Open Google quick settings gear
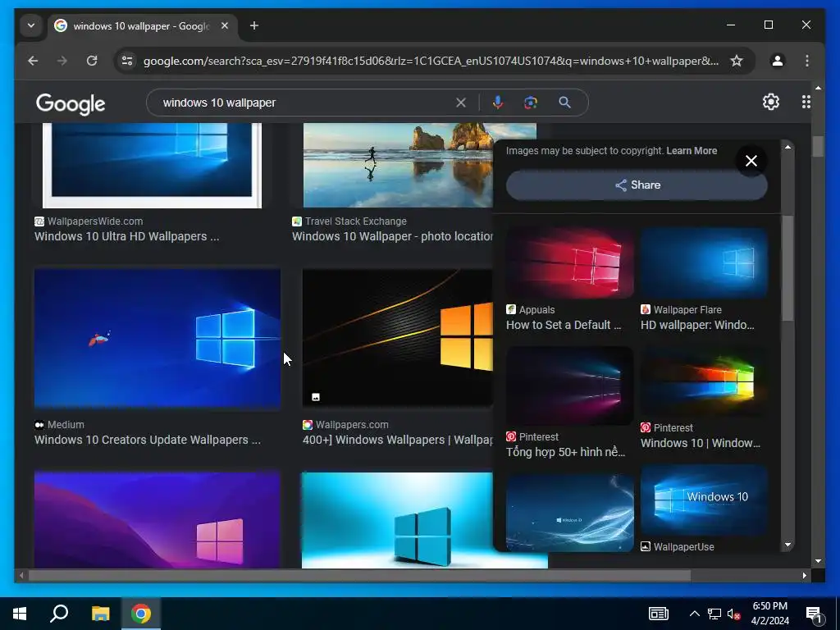Viewport: 840px width, 630px height. pyautogui.click(x=770, y=102)
